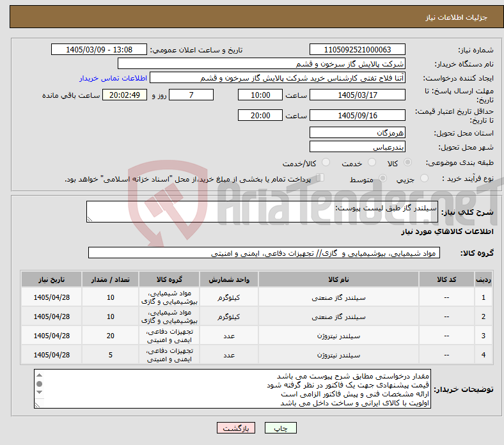Click the اطلاعات کالاهای مورد نیاز heading
The height and width of the screenshot is (445, 504).
coord(447,231)
